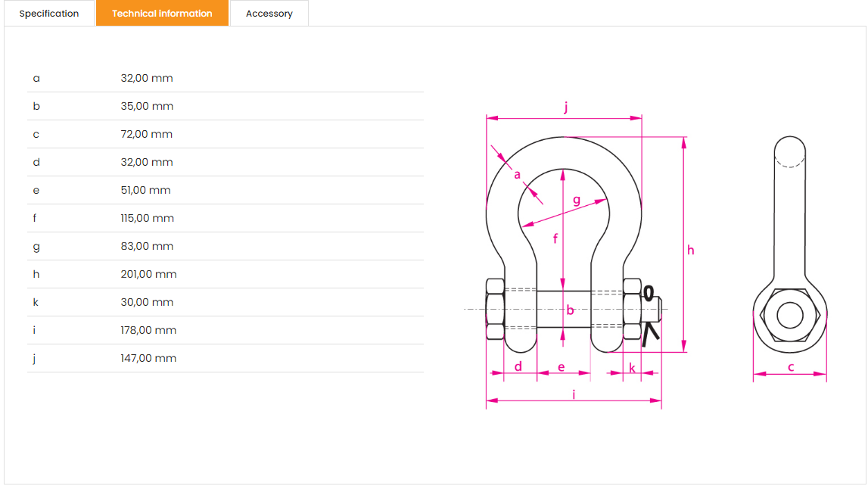Switch to the Accessory tab

pos(269,14)
